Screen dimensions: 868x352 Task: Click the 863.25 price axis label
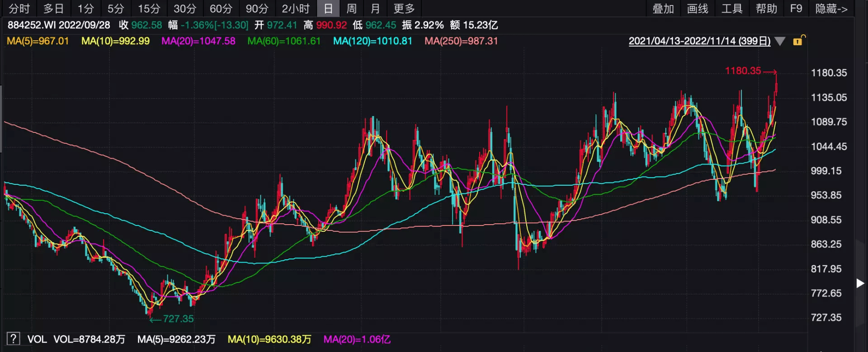coord(826,244)
